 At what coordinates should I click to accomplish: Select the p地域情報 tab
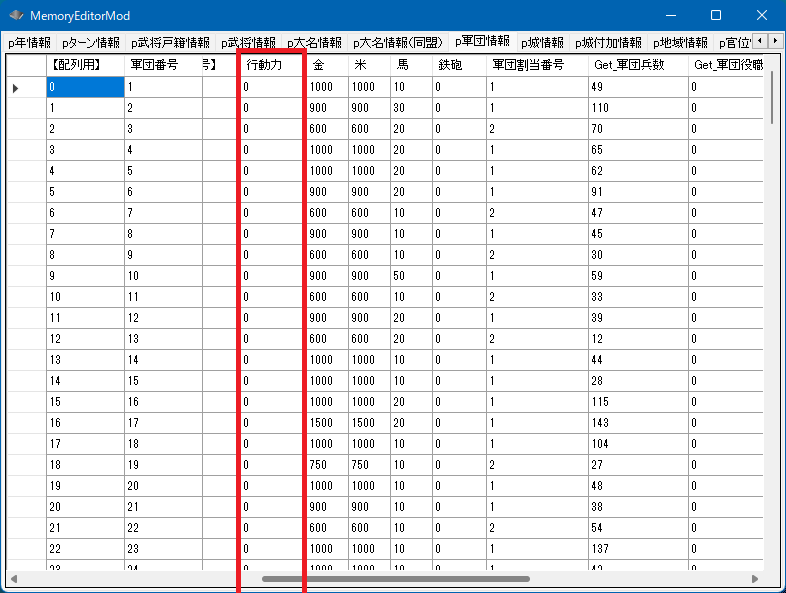point(680,43)
